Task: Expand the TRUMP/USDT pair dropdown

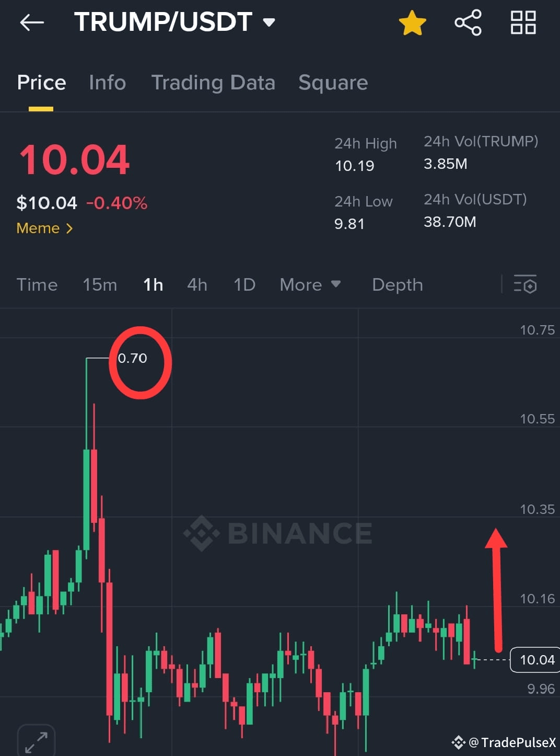Action: pyautogui.click(x=269, y=22)
